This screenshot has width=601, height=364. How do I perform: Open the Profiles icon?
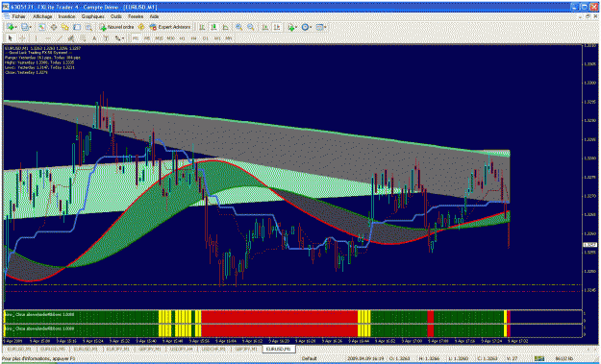tap(24, 27)
